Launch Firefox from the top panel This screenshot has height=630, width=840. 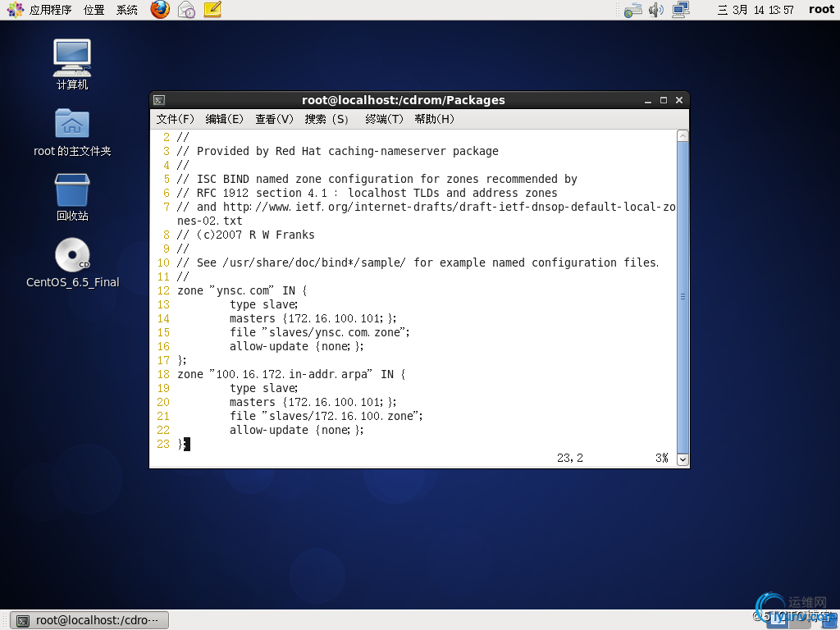point(160,10)
